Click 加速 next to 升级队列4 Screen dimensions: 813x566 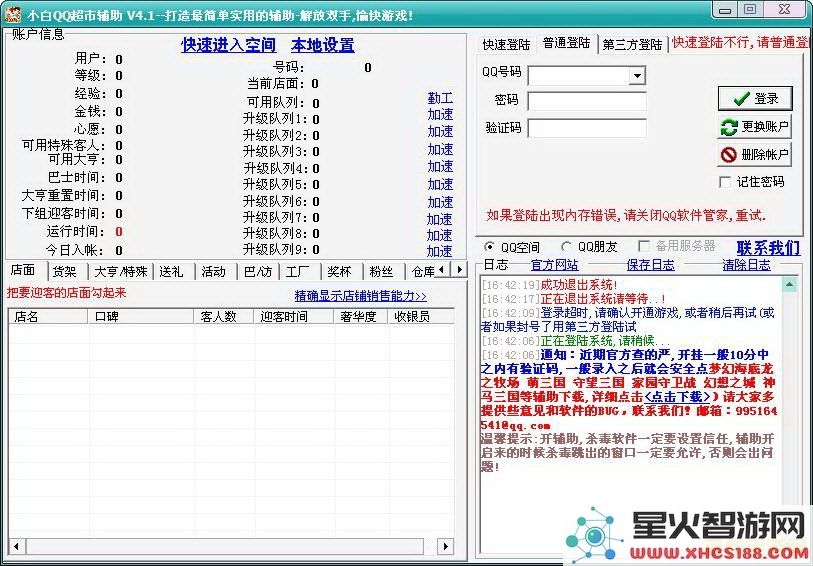(x=440, y=166)
